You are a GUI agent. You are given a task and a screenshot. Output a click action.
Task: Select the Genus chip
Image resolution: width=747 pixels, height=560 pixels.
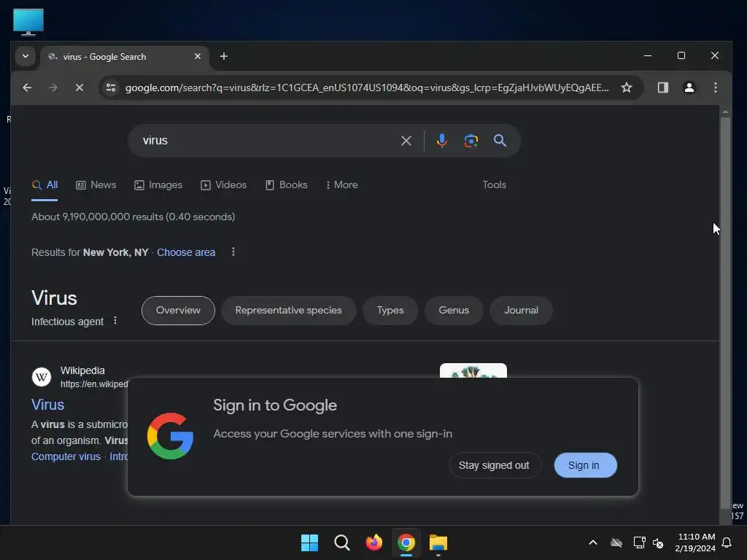(x=454, y=311)
